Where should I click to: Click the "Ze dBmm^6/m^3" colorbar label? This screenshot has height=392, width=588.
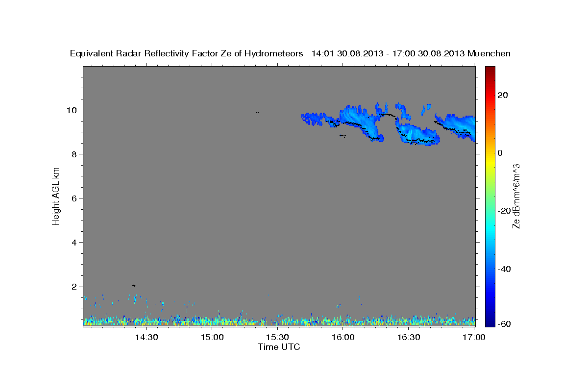516,196
